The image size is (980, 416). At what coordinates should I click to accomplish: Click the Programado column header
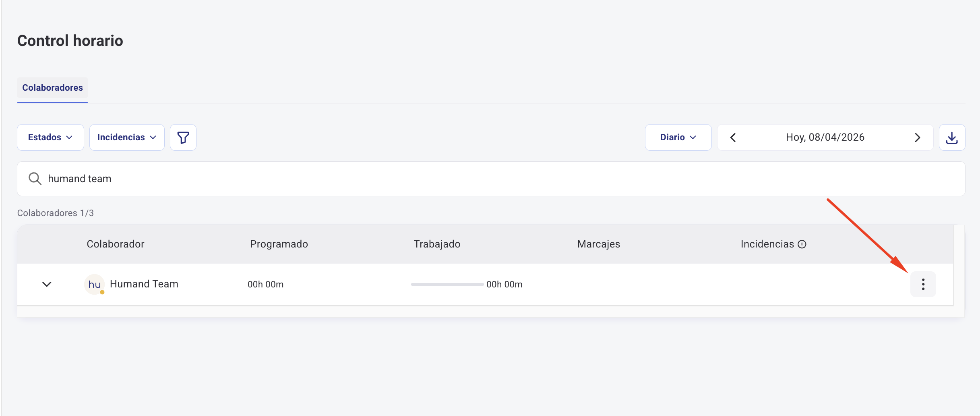click(279, 244)
